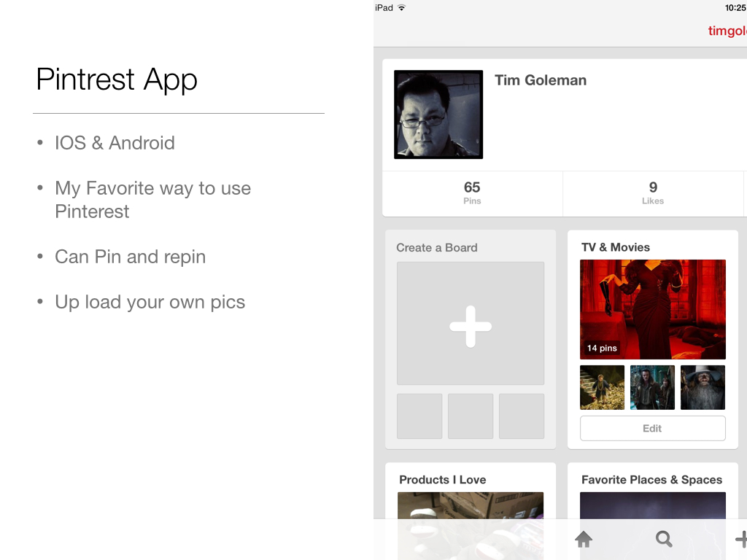Tap the Favorite Places & Spaces cover image

pyautogui.click(x=653, y=507)
